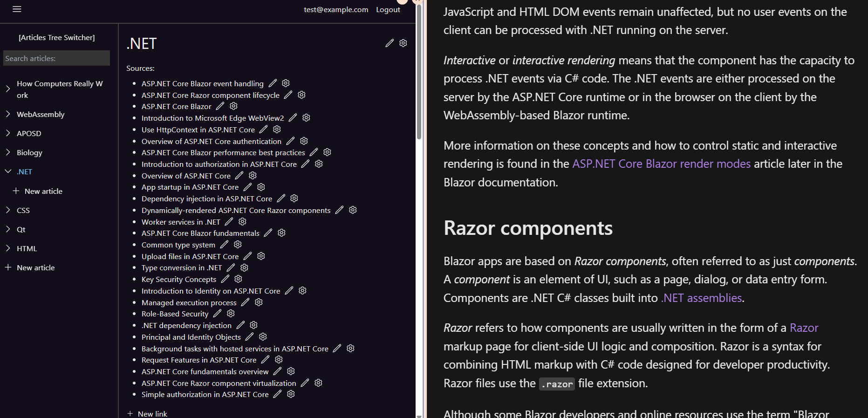868x418 pixels.
Task: Expand the HTML tree node
Action: point(8,248)
